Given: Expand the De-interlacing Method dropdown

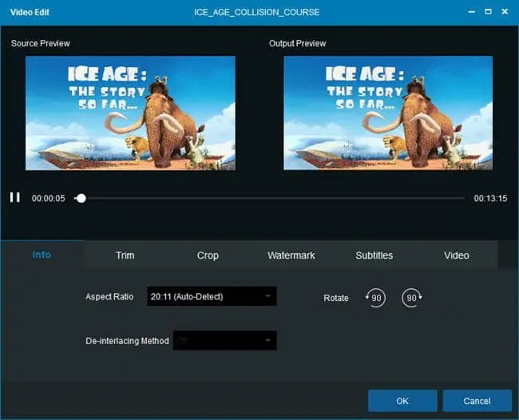Looking at the screenshot, I should click(224, 341).
